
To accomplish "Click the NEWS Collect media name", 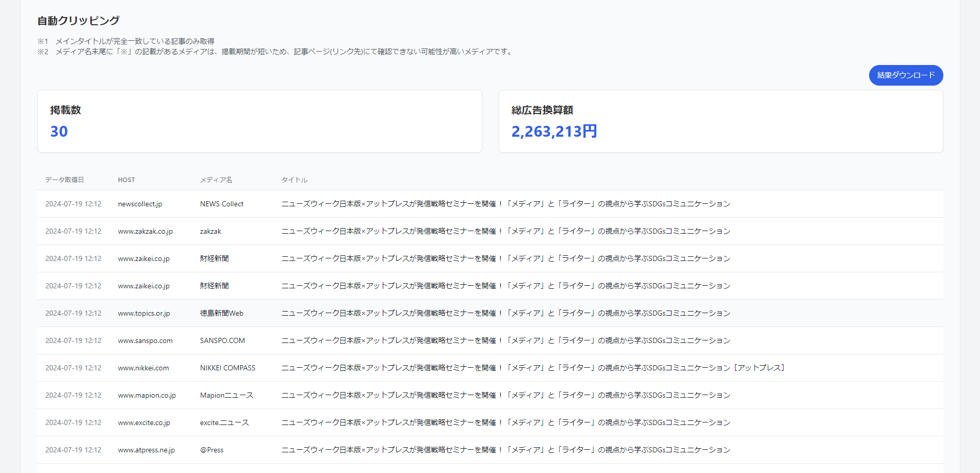I will click(222, 204).
